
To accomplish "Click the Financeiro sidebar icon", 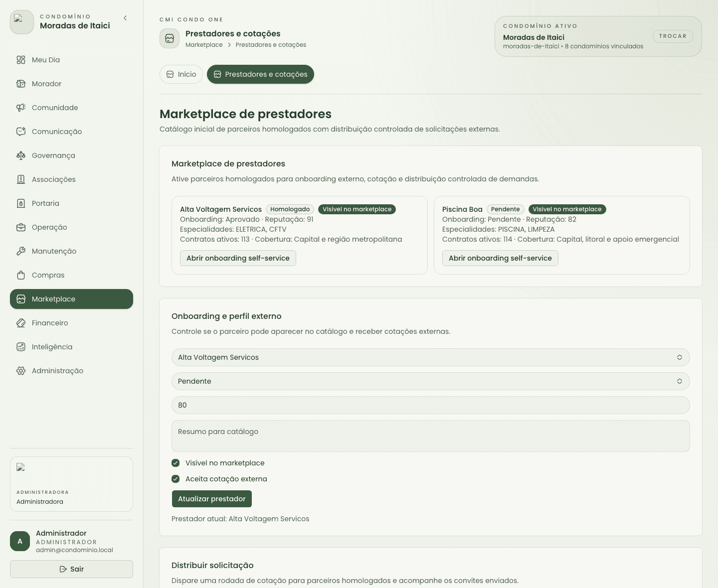I will click(x=21, y=323).
